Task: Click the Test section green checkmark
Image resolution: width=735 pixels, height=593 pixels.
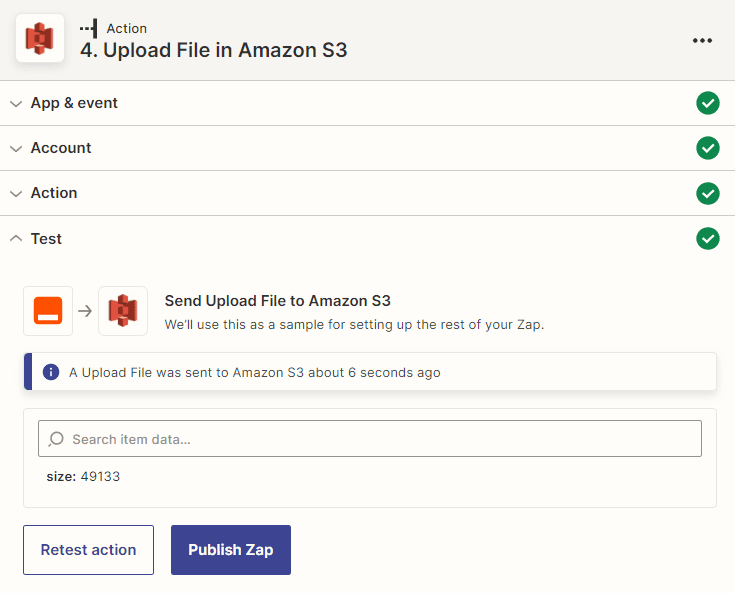Action: pyautogui.click(x=708, y=239)
